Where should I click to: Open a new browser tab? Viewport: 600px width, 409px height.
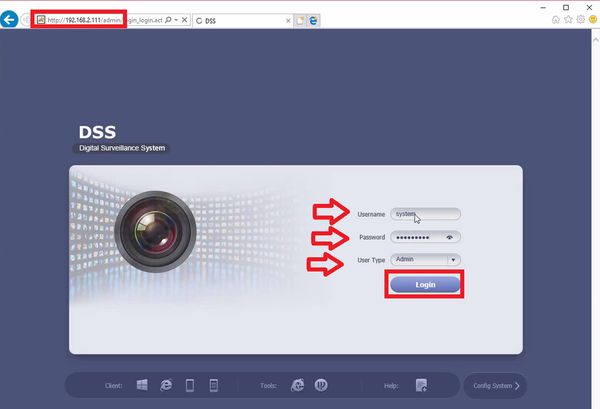pos(300,21)
